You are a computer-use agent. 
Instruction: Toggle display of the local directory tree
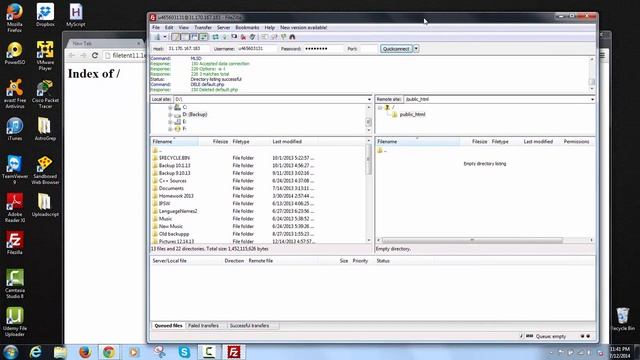(185, 37)
